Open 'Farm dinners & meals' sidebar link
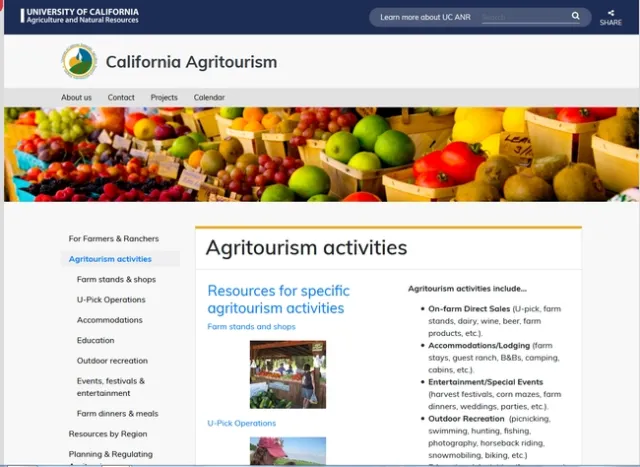 118,414
